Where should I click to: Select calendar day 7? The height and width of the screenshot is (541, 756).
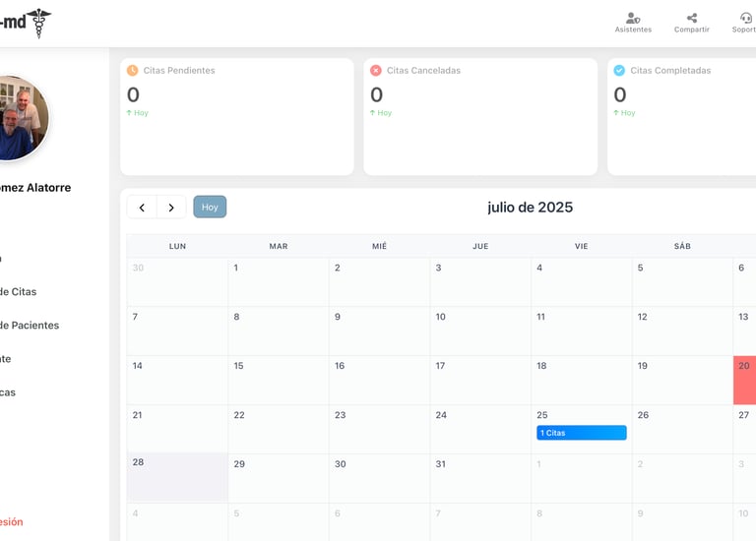[x=177, y=331]
